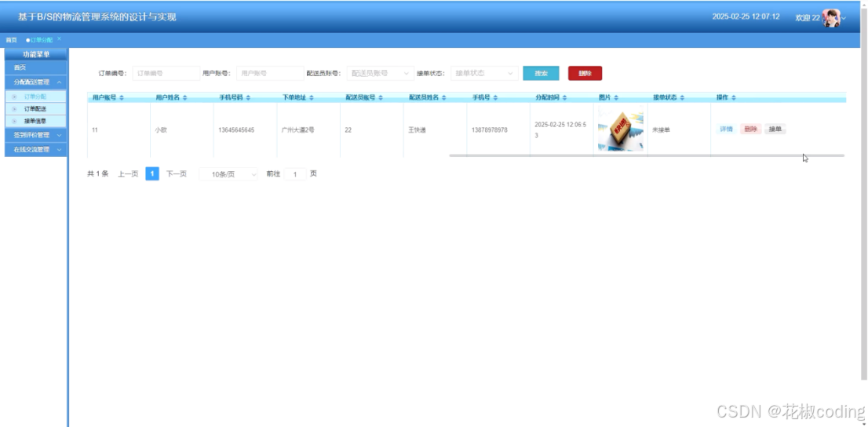
Task: Sort by 分配时间 column sort icon
Action: coord(564,97)
